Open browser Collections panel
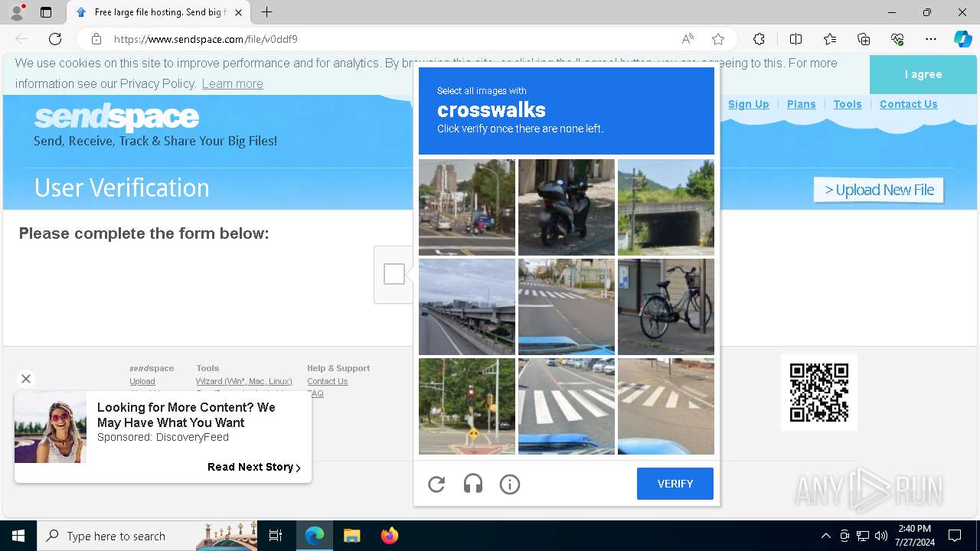This screenshot has height=551, width=980. click(x=864, y=39)
